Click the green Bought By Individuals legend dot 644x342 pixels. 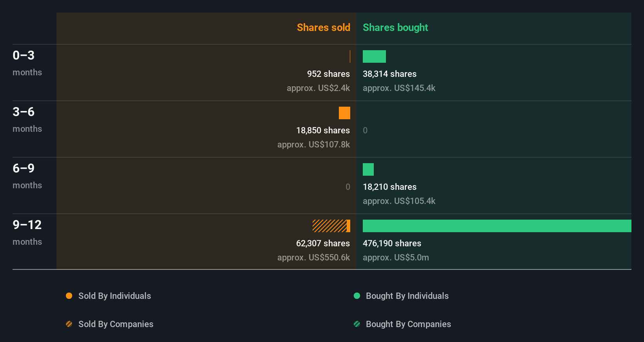point(357,296)
